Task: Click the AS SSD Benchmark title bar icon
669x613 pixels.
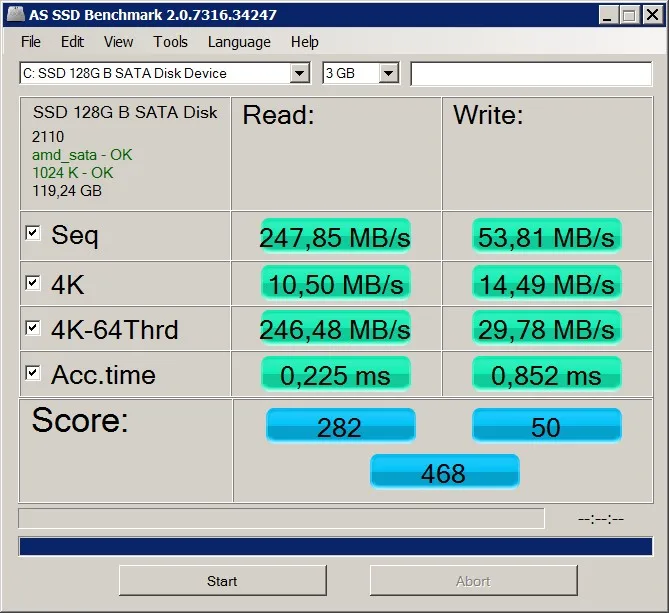Action: click(16, 14)
